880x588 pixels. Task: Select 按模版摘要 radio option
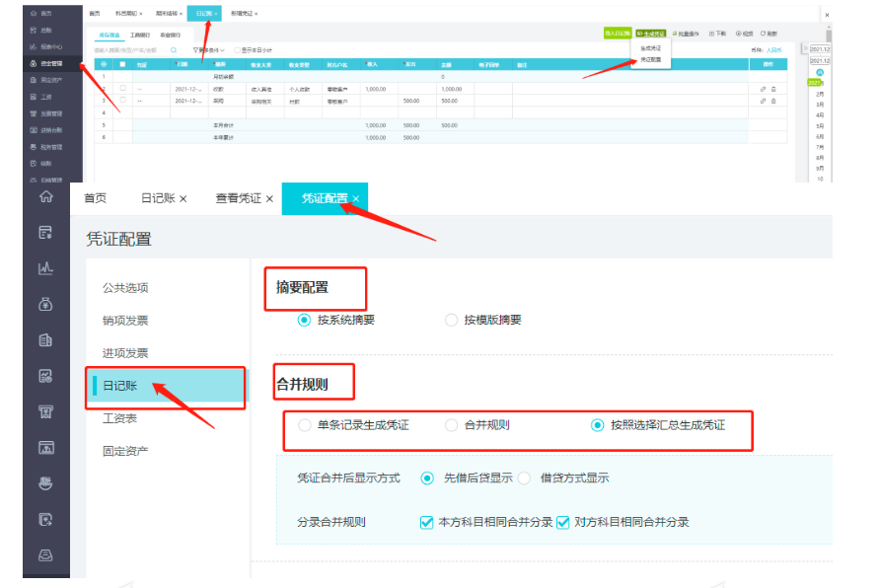451,320
